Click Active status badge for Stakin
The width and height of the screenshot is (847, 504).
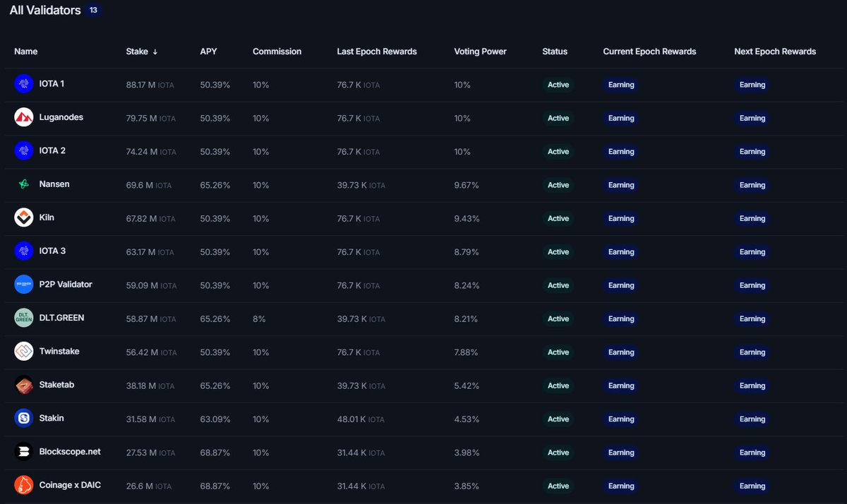tap(558, 419)
